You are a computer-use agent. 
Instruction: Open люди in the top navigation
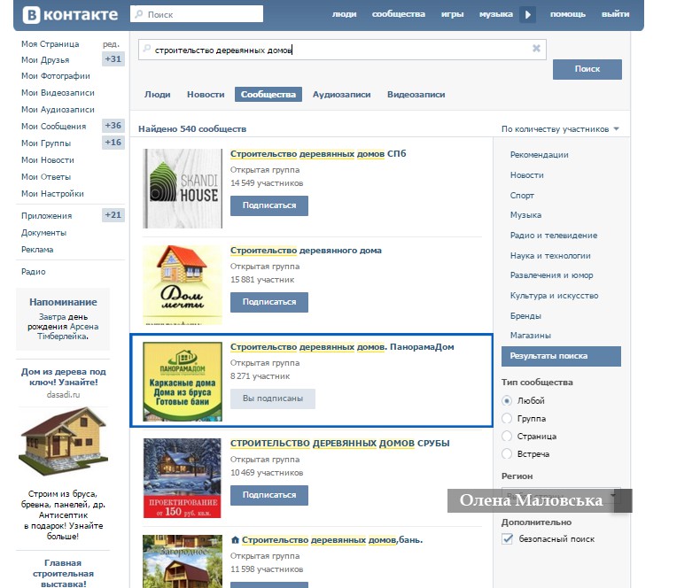pyautogui.click(x=344, y=14)
